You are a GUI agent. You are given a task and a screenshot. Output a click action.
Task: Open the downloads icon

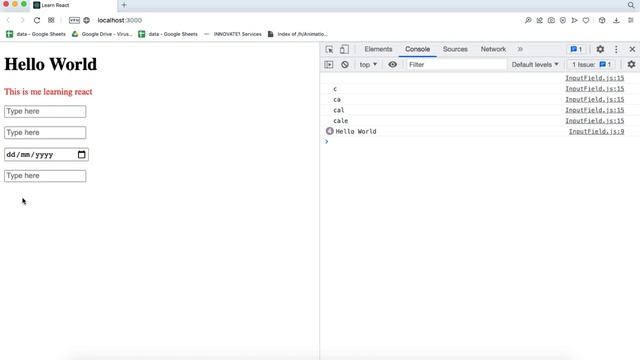616,20
